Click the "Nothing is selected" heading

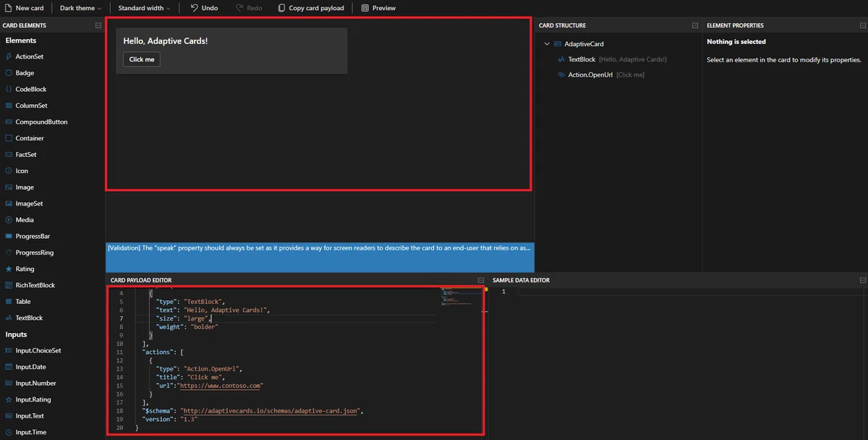click(x=736, y=42)
